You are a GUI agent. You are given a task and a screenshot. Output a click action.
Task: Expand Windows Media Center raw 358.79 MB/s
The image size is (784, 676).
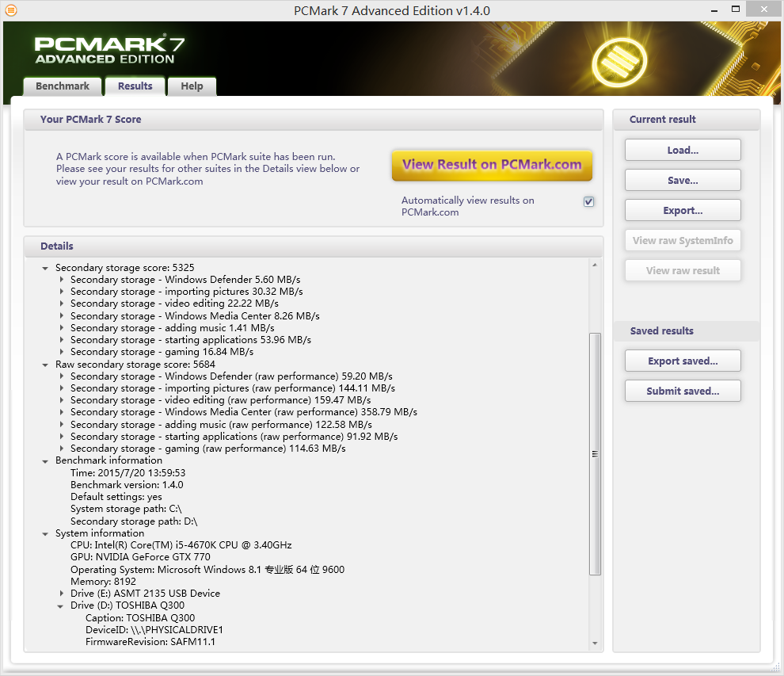62,412
